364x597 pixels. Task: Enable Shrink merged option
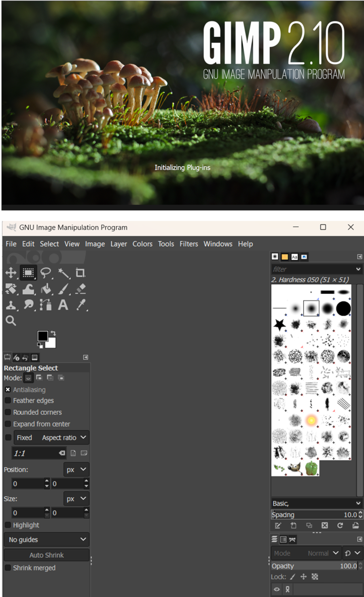(x=8, y=568)
